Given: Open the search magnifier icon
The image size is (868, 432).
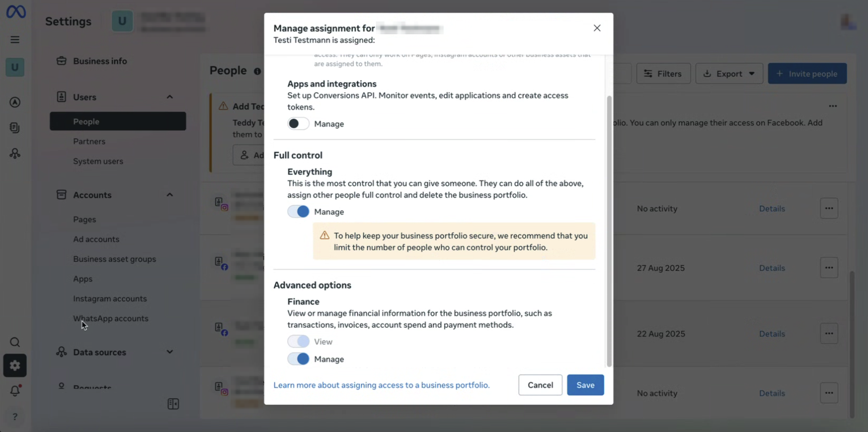Looking at the screenshot, I should pos(15,342).
